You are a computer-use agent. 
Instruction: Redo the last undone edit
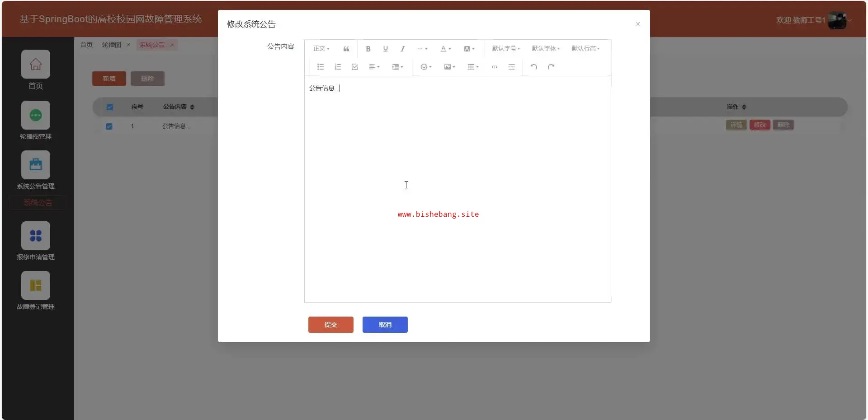point(551,67)
